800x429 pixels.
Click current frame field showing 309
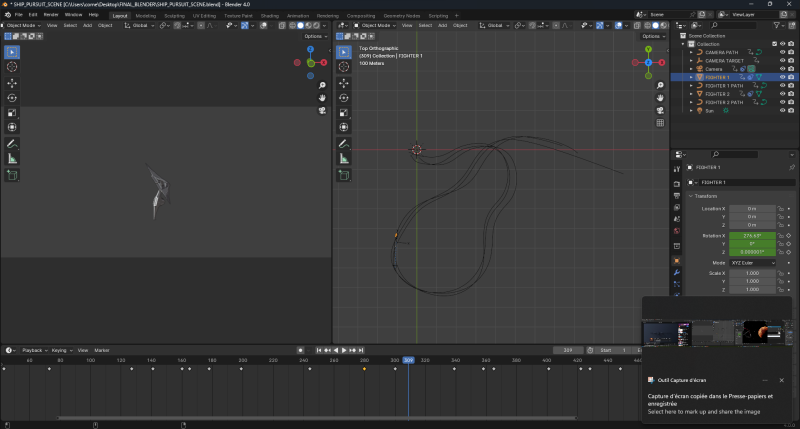pos(568,350)
